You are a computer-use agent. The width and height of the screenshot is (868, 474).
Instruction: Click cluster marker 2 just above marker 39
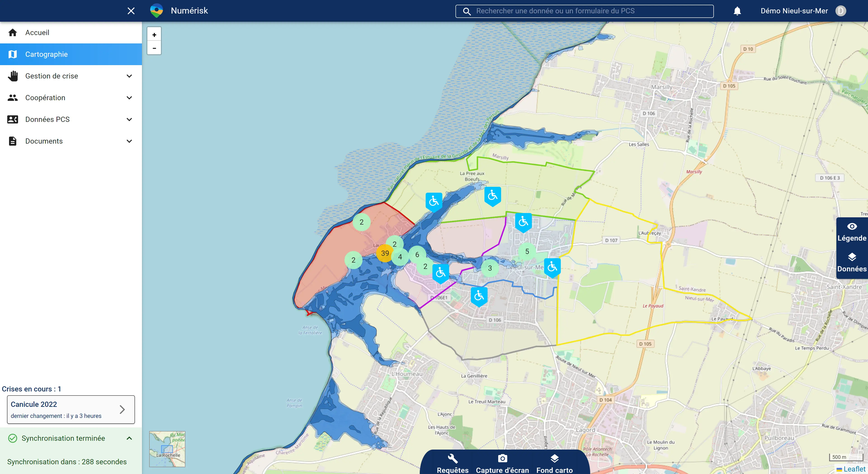[395, 244]
